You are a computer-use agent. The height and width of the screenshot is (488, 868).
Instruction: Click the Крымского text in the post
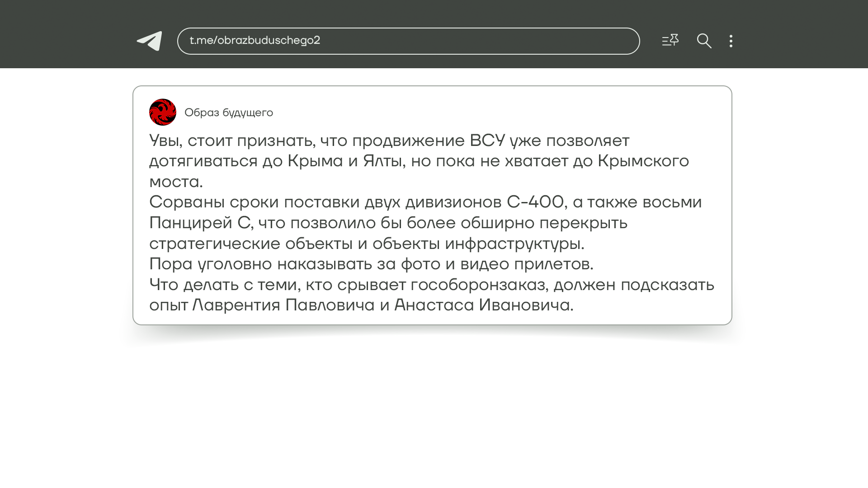tap(643, 161)
